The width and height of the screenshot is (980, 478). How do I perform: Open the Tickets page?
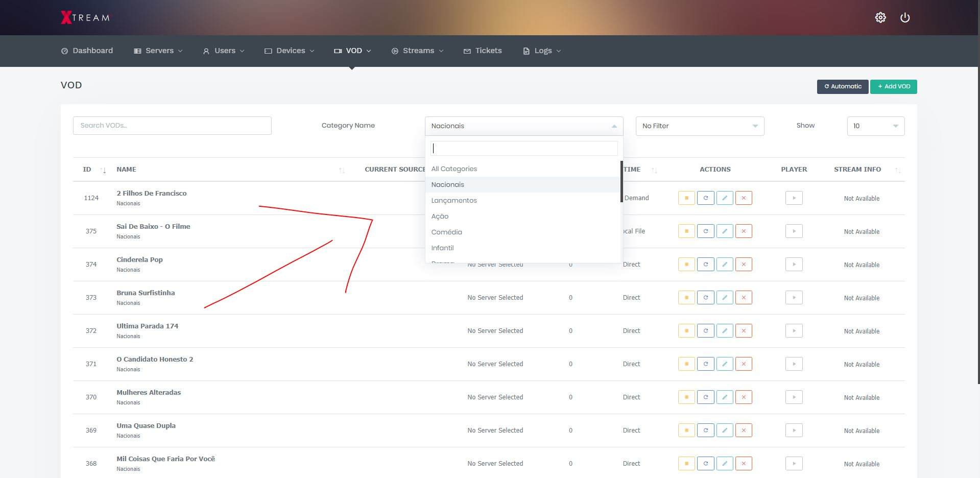483,51
